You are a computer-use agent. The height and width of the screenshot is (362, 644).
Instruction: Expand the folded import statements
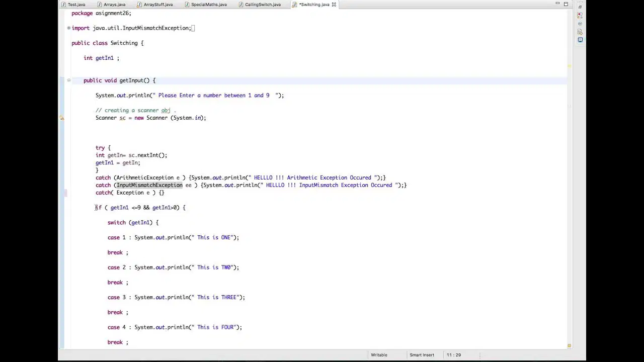coord(68,28)
